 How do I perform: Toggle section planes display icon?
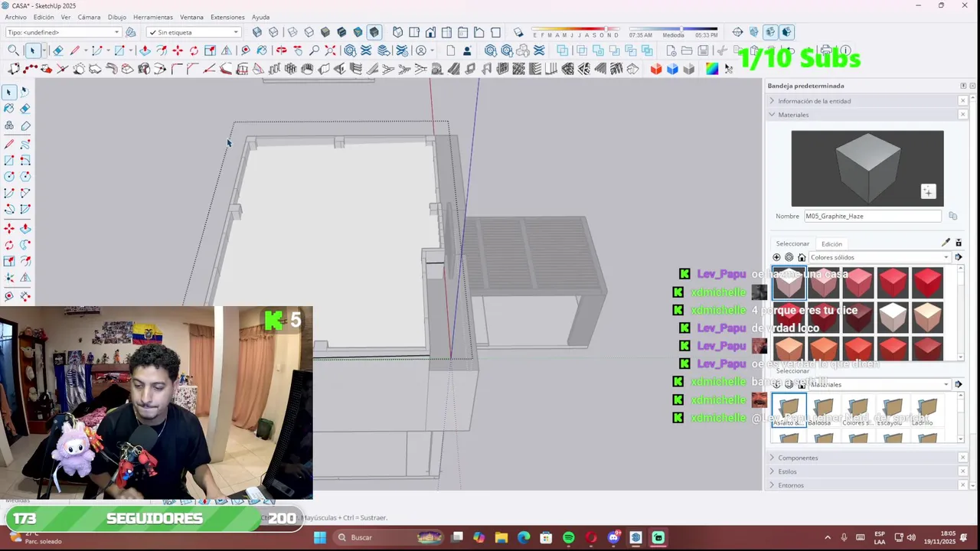point(753,32)
